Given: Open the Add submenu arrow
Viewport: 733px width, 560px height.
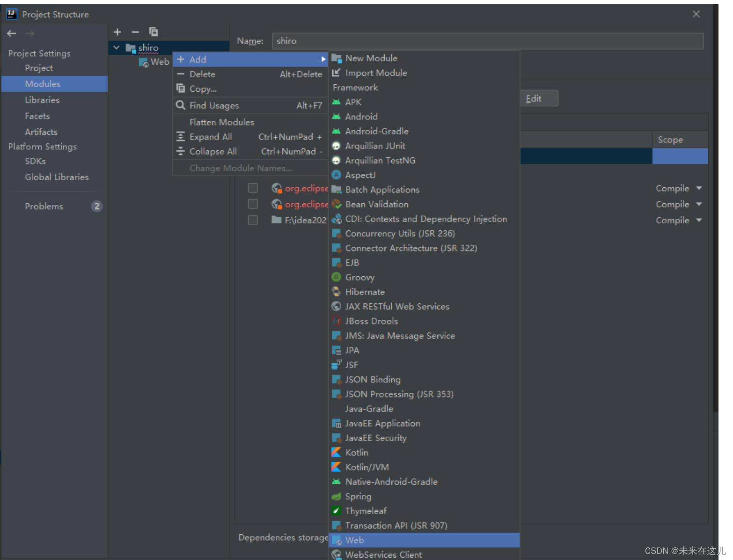Looking at the screenshot, I should [323, 59].
